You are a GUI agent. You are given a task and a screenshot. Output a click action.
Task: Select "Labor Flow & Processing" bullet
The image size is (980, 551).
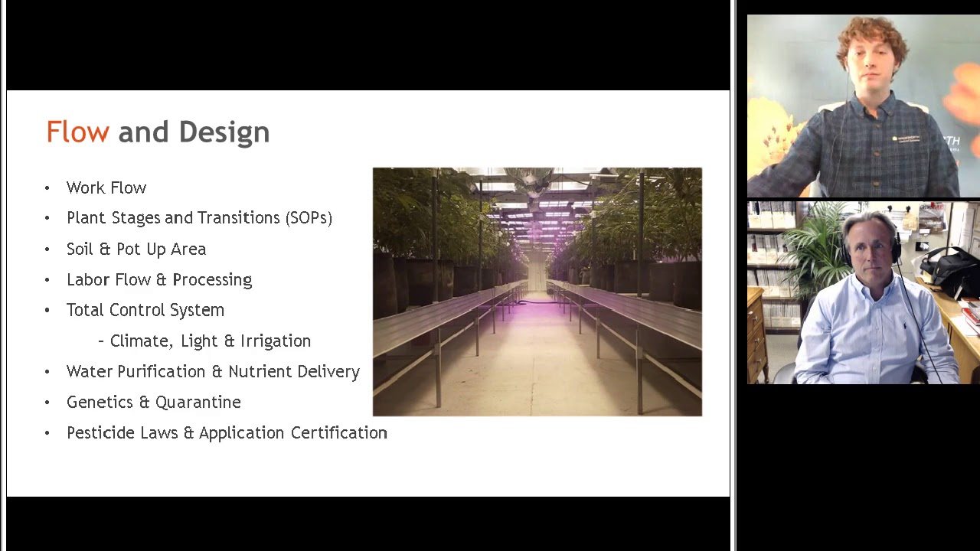[x=159, y=279]
